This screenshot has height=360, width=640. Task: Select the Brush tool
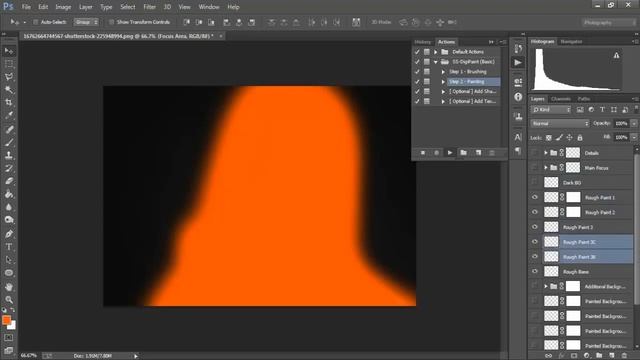coord(9,142)
